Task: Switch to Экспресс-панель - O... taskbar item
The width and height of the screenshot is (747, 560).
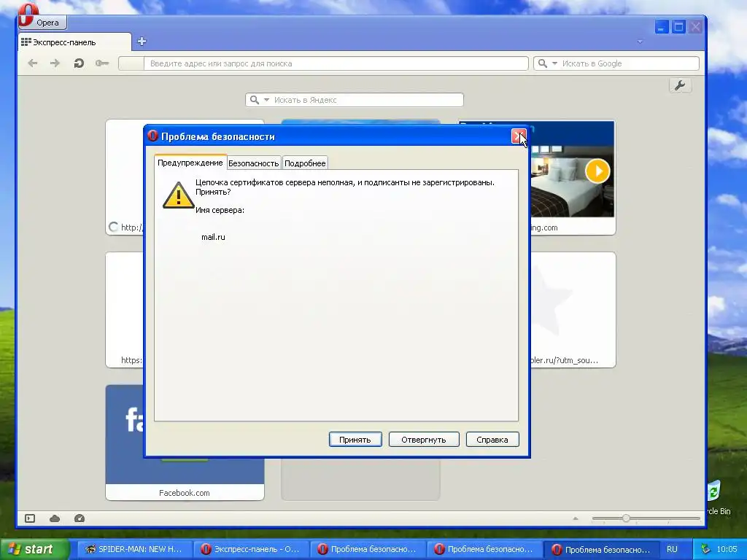Action: [x=251, y=549]
